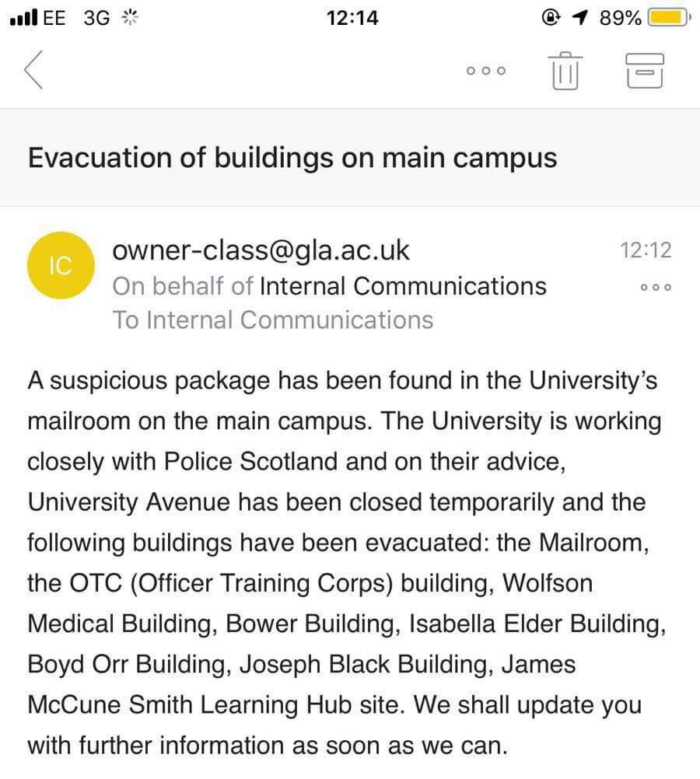Tap the cellular signal bars
The width and height of the screenshot is (700, 779).
23,18
